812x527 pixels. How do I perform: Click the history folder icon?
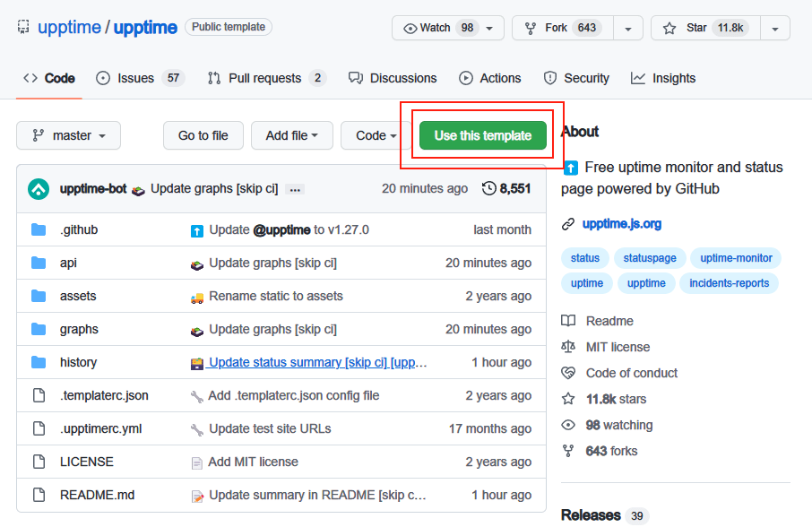(x=39, y=362)
